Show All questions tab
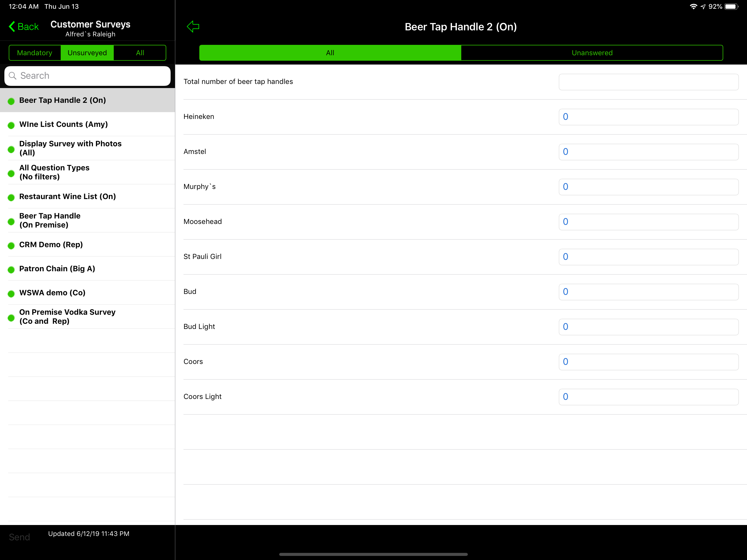The image size is (747, 560). [330, 53]
